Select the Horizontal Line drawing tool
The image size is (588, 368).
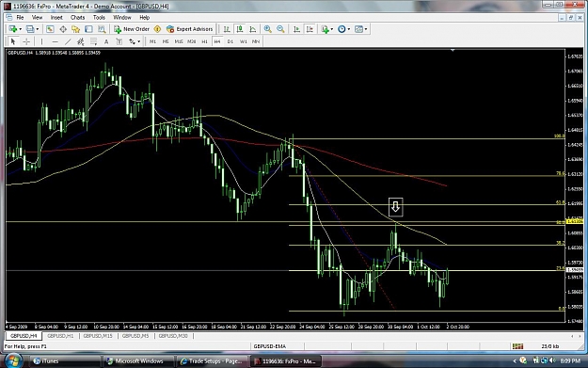point(55,41)
